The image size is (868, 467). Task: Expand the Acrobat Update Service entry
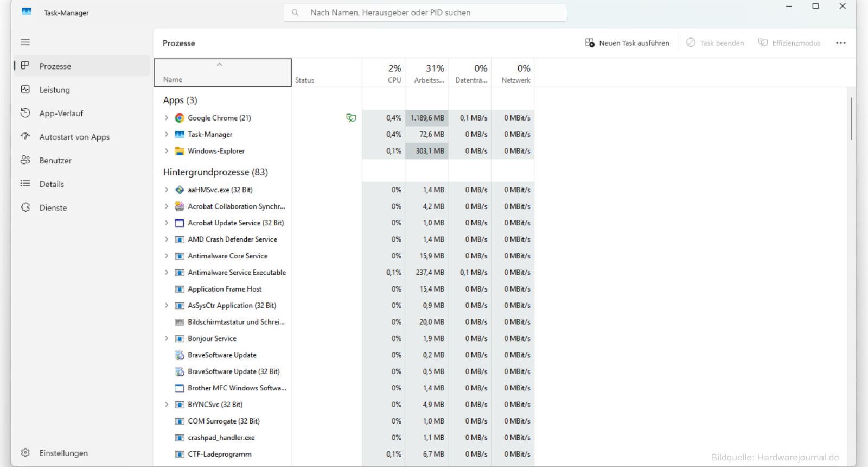pos(167,223)
